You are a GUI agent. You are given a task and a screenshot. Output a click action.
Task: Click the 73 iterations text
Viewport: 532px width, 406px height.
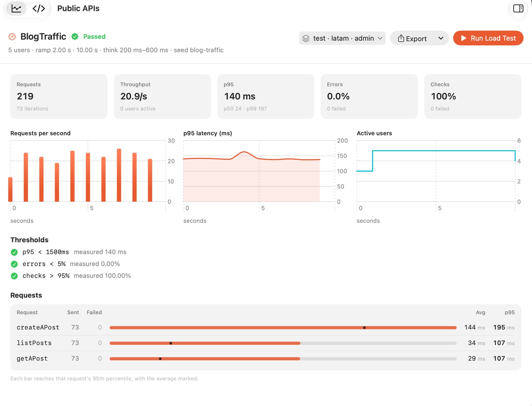click(x=32, y=109)
